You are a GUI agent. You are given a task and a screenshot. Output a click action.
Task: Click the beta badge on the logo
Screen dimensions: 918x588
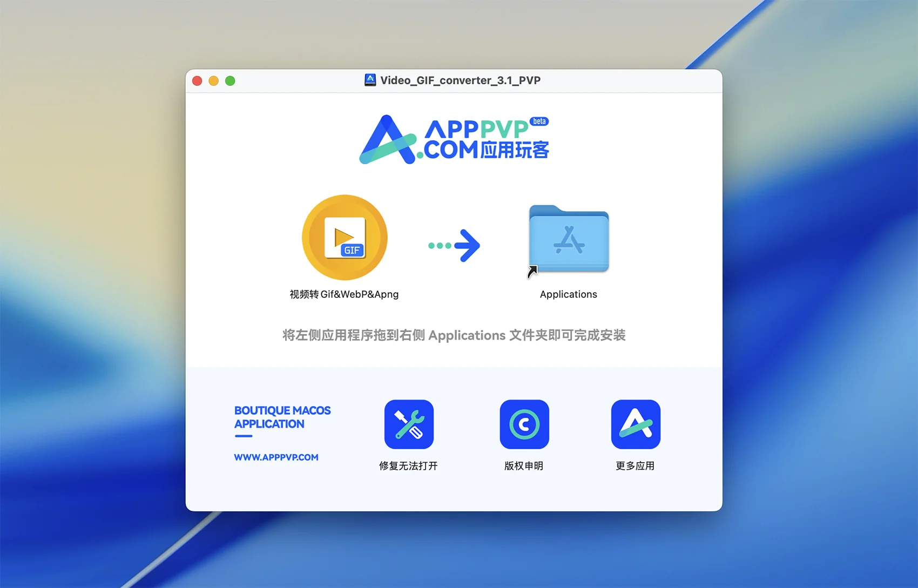539,121
